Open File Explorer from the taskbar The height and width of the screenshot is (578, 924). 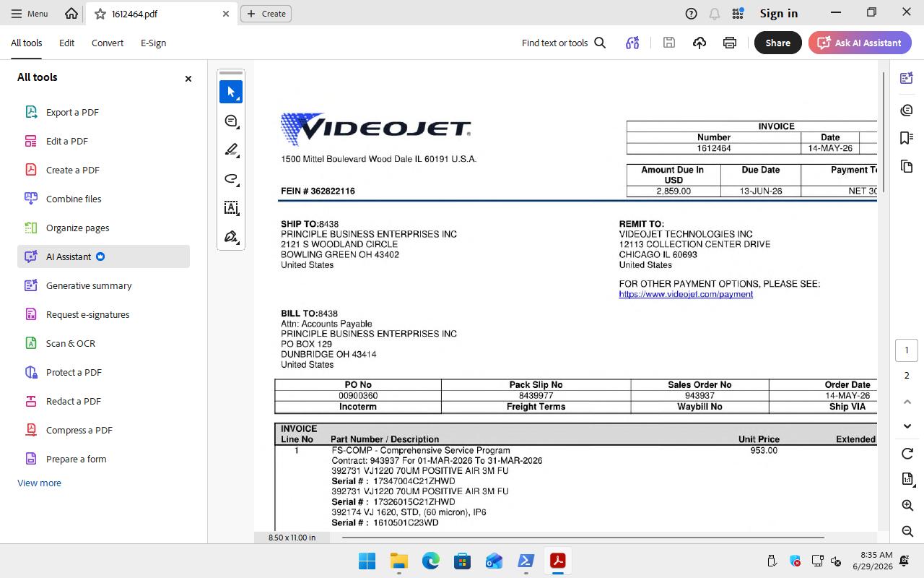399,561
